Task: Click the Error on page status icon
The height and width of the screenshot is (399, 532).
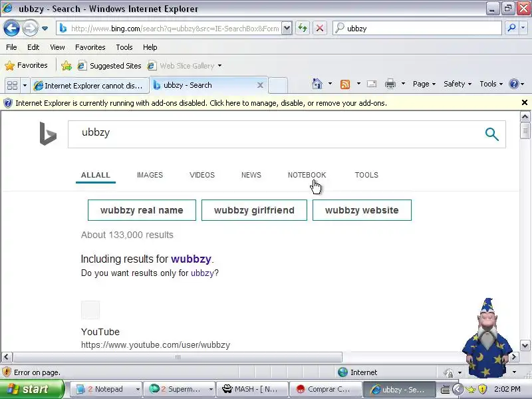Action: 7,372
